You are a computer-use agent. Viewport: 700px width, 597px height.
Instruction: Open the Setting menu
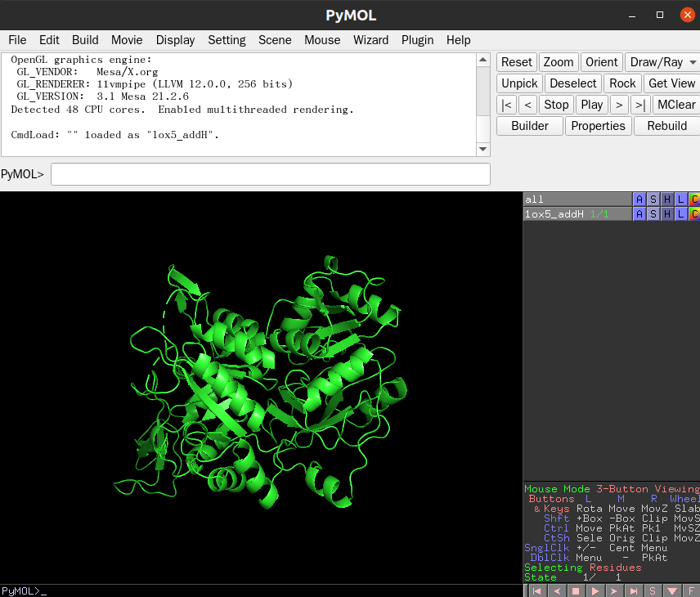(x=227, y=40)
